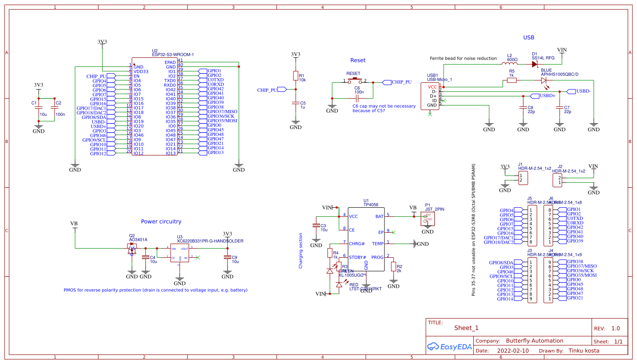
Task: Select decoupling capacitor C2 100n
Action: tap(55, 108)
